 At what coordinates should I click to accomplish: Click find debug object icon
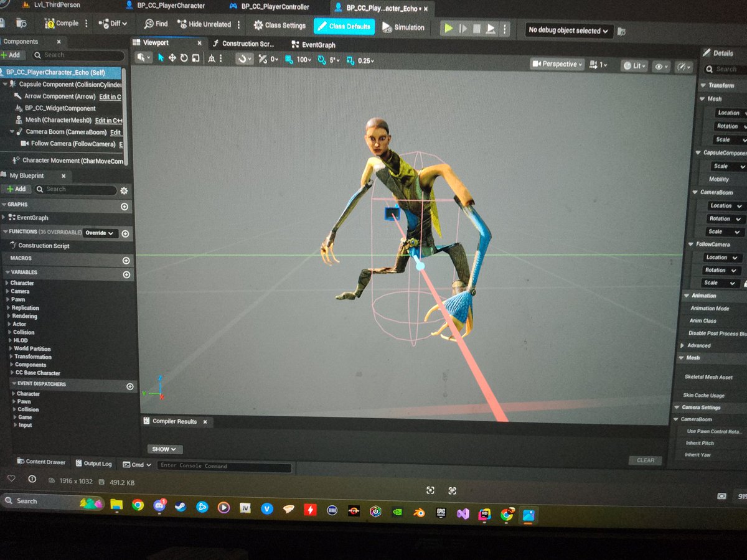(x=621, y=31)
